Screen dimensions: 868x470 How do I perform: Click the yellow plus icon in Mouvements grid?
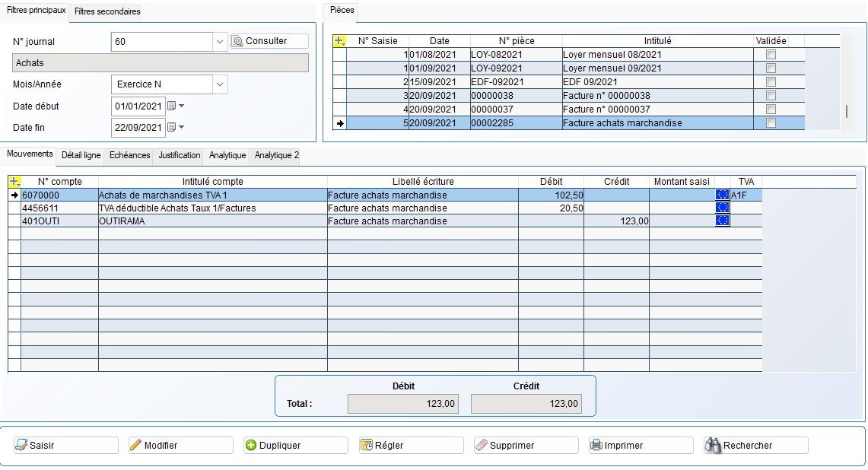pyautogui.click(x=15, y=182)
